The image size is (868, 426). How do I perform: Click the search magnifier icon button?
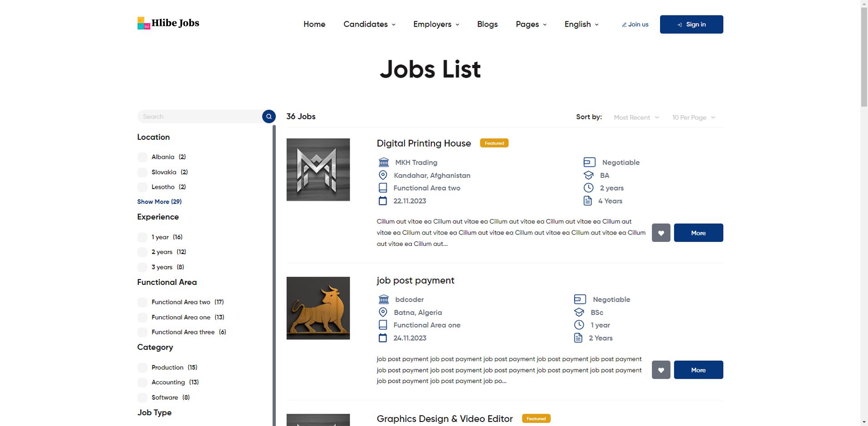click(x=269, y=117)
